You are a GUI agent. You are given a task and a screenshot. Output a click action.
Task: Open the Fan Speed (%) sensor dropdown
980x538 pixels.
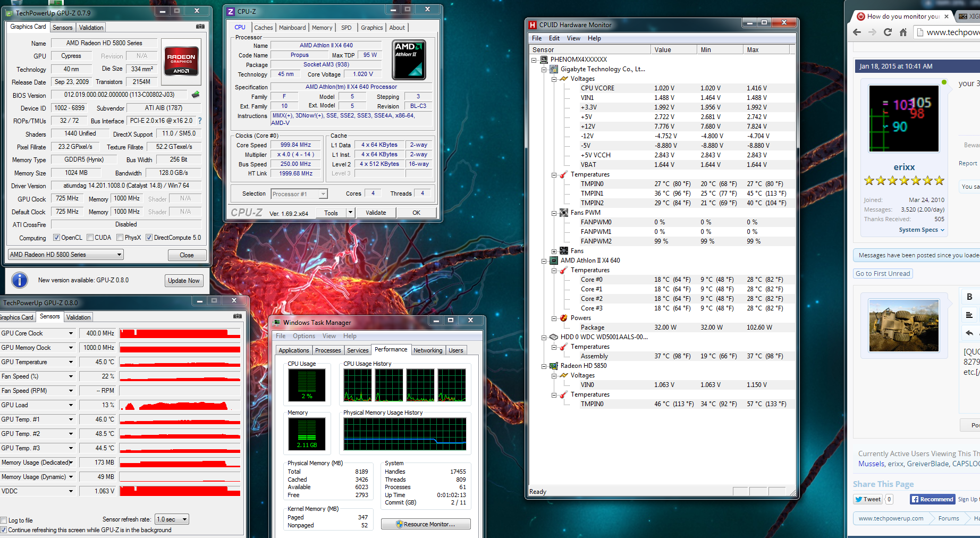71,376
